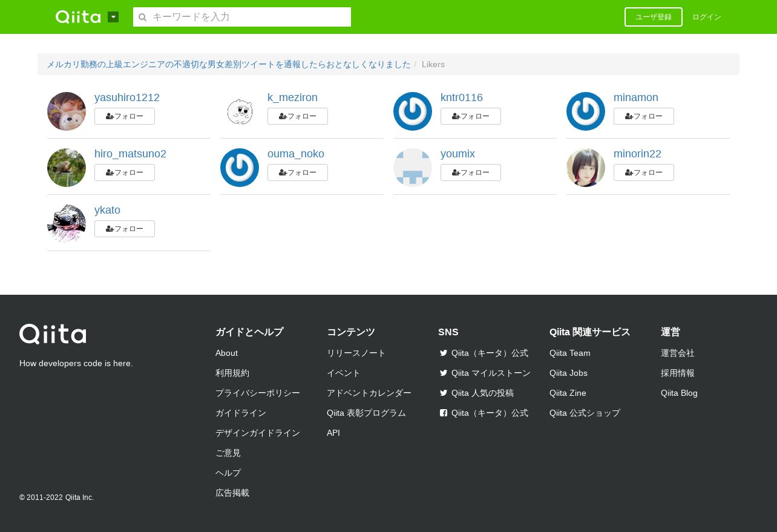777x532 pixels.
Task: Follow ouma_noko
Action: (x=298, y=172)
